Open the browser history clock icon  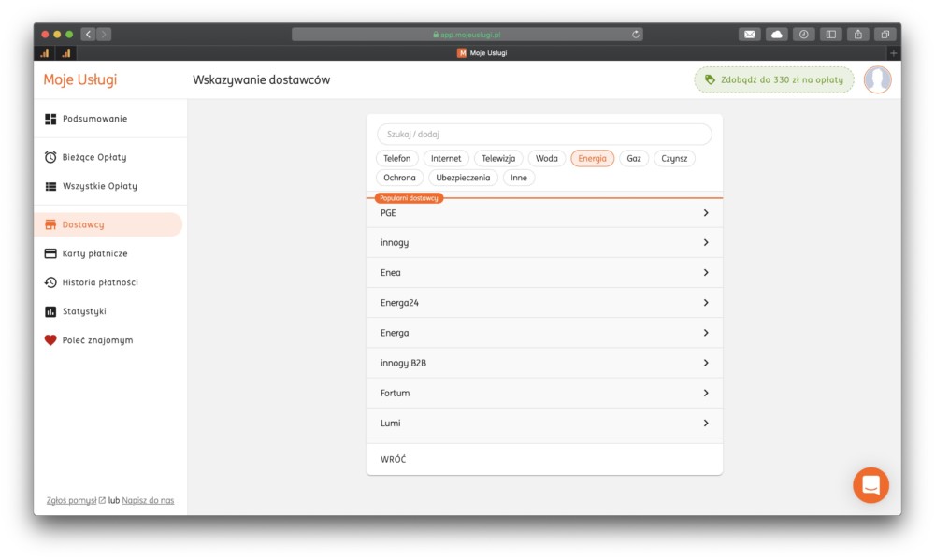pyautogui.click(x=804, y=35)
